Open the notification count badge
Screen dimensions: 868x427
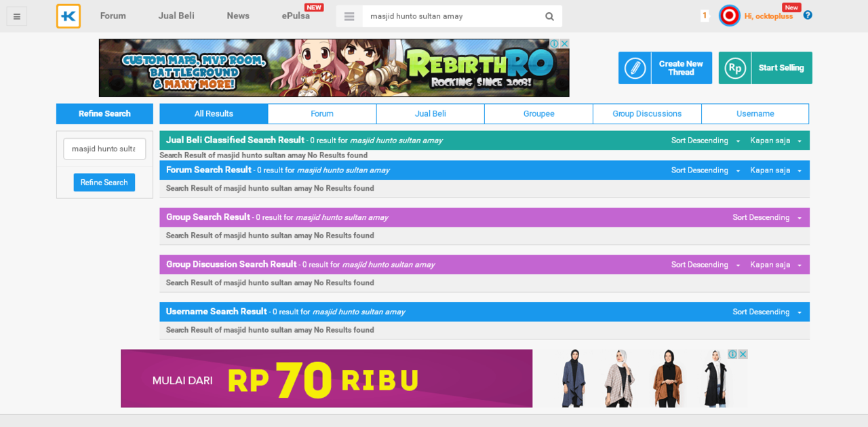705,16
